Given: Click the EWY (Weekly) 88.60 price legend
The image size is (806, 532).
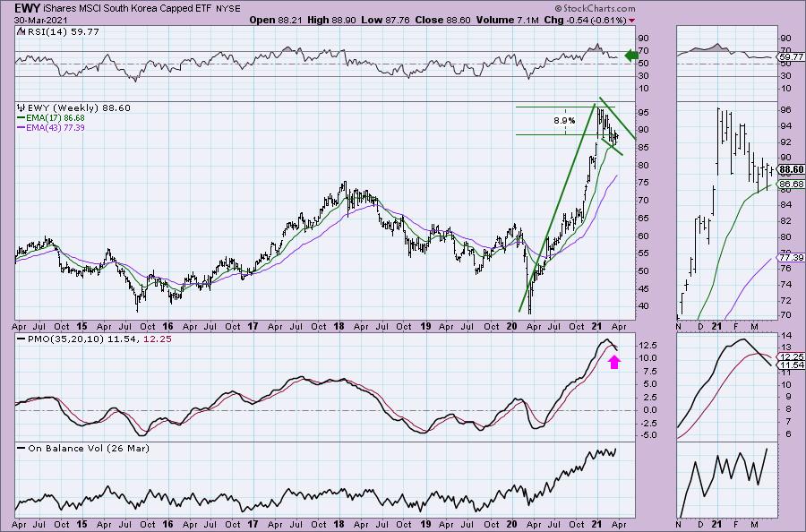Looking at the screenshot, I should click(79, 108).
